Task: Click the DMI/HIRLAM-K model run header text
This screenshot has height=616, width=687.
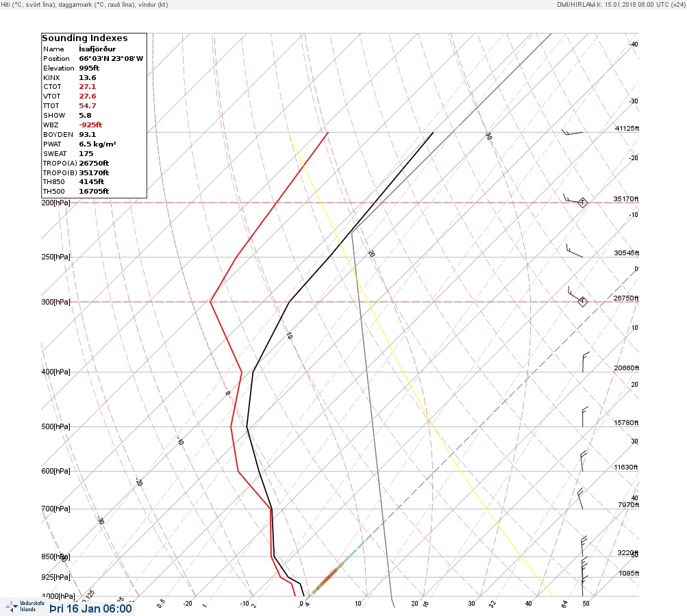Action: coord(621,4)
